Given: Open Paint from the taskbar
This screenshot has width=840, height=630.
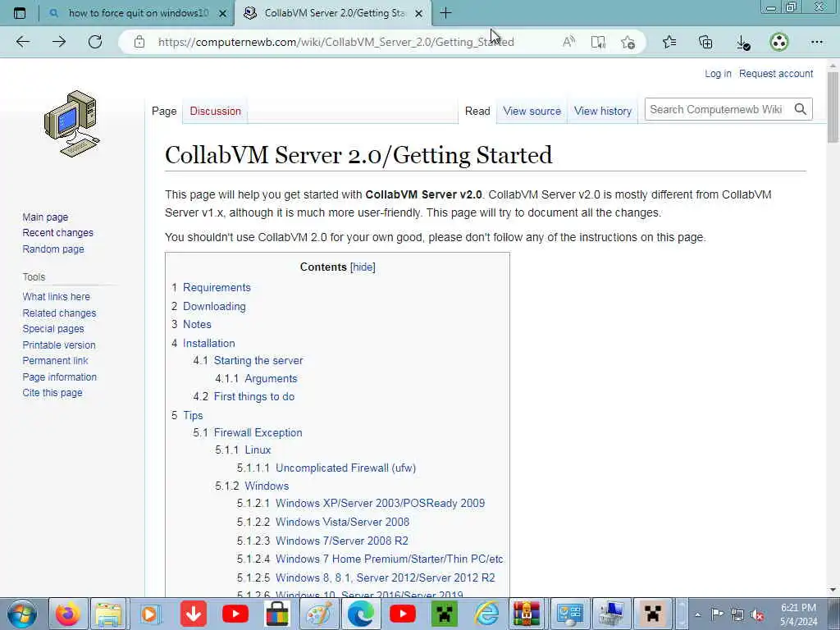Looking at the screenshot, I should coord(319,614).
